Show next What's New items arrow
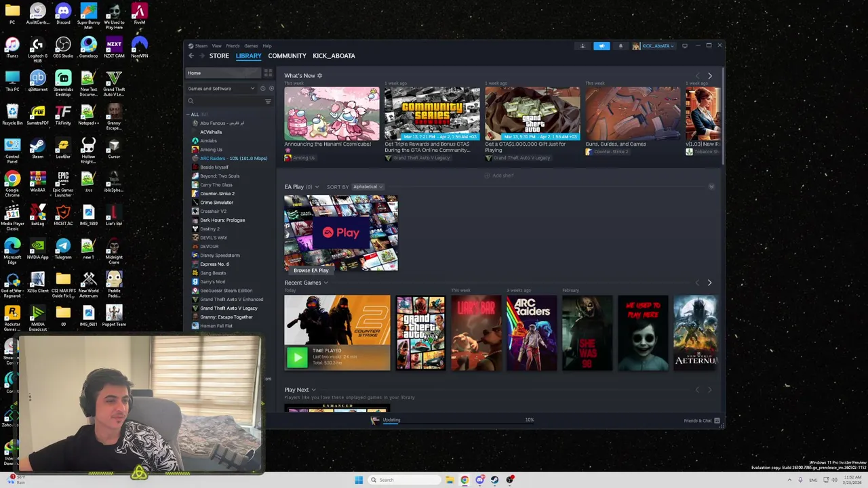The height and width of the screenshot is (488, 868). 710,76
